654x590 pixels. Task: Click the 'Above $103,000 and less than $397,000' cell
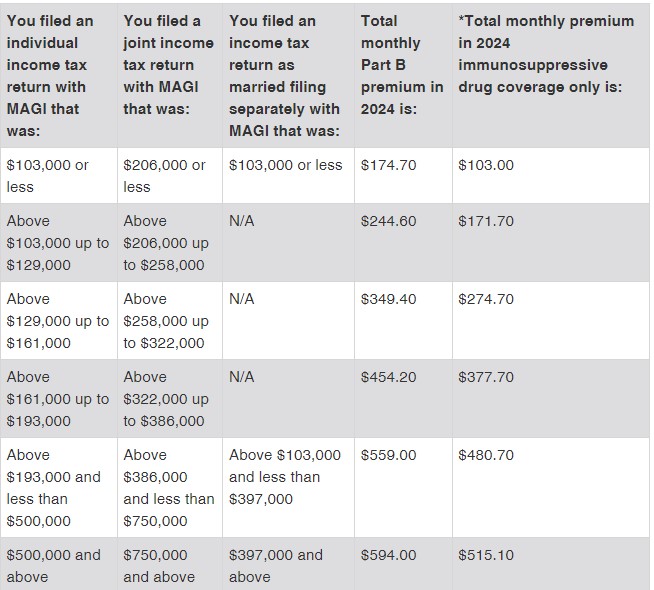pos(285,476)
